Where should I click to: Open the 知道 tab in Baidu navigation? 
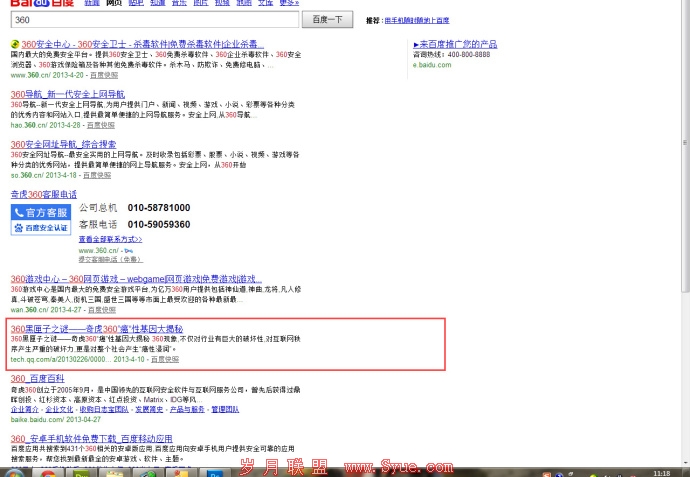pyautogui.click(x=157, y=3)
